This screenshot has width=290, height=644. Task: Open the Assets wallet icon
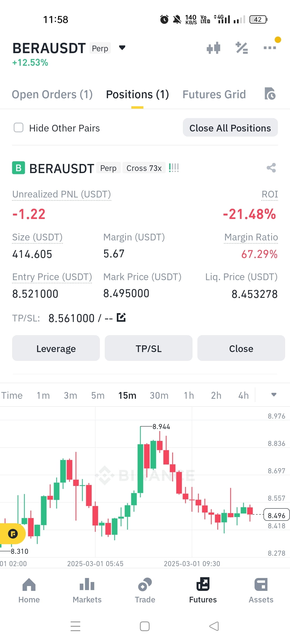pos(261,584)
